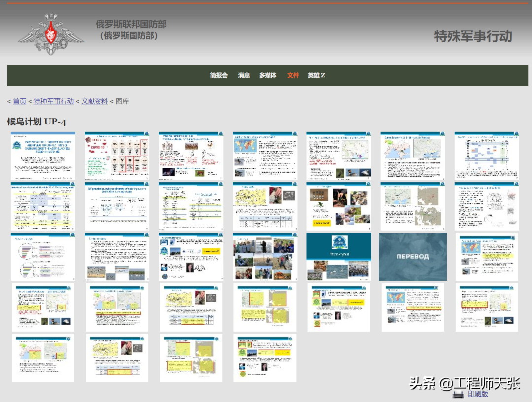Click the circular badge on the COVID-19 slide thumbnail
Image resolution: width=532 pixels, height=402 pixels.
coord(146,134)
